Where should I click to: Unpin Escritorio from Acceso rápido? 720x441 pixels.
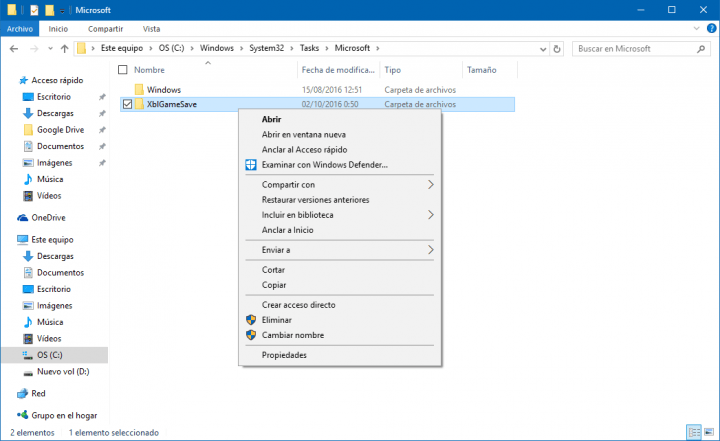click(102, 97)
